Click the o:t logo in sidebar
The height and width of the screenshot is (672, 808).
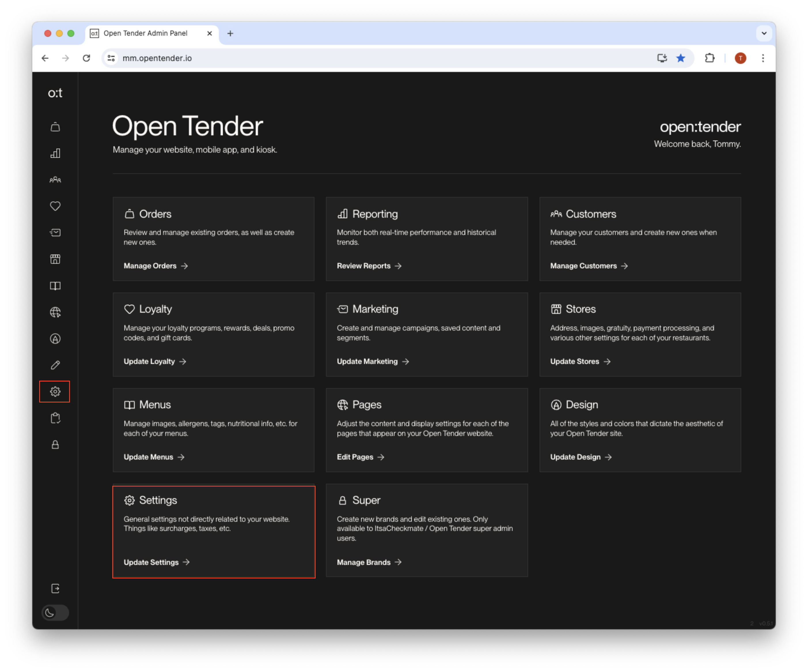click(x=55, y=93)
